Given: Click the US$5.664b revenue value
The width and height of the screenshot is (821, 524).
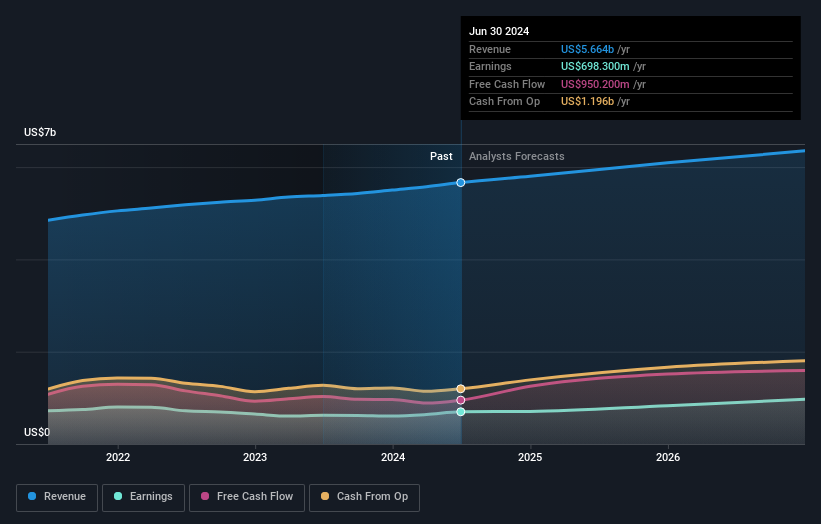Looking at the screenshot, I should pos(587,49).
